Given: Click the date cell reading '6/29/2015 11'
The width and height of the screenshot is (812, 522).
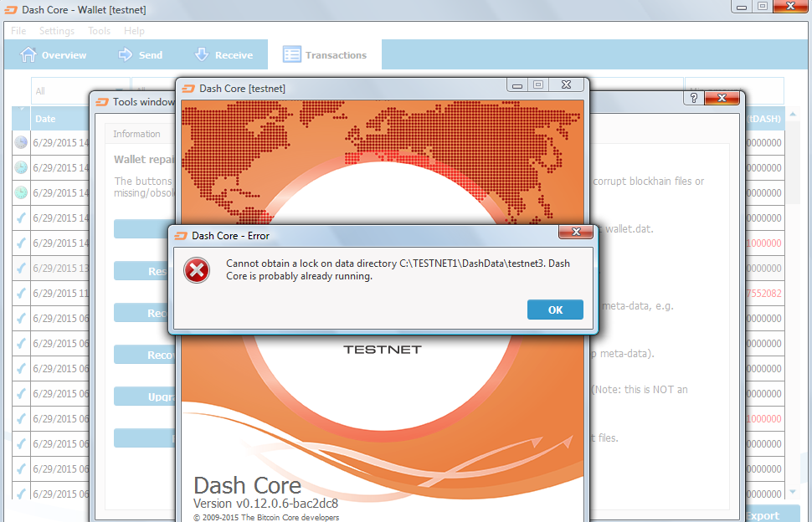Looking at the screenshot, I should (x=60, y=294).
